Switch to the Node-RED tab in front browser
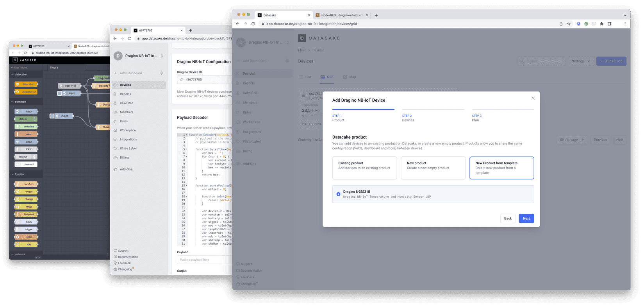Screen dimensions: 644x308 pos(342,15)
